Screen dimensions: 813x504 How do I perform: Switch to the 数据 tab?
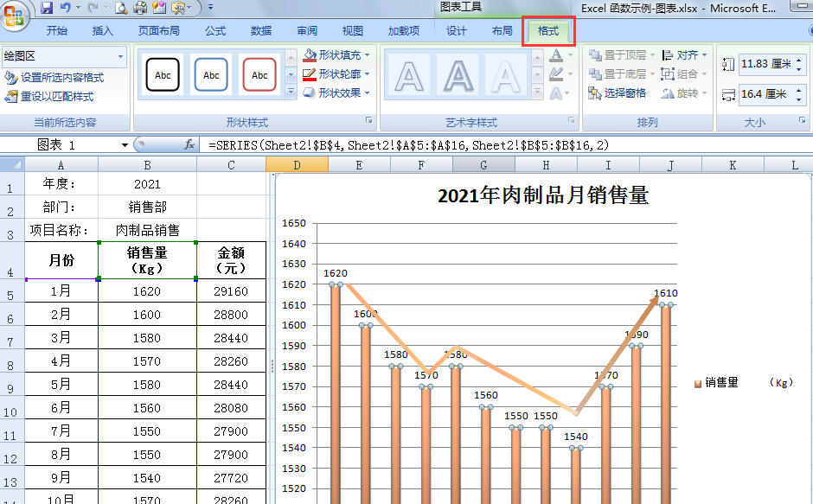pyautogui.click(x=261, y=31)
